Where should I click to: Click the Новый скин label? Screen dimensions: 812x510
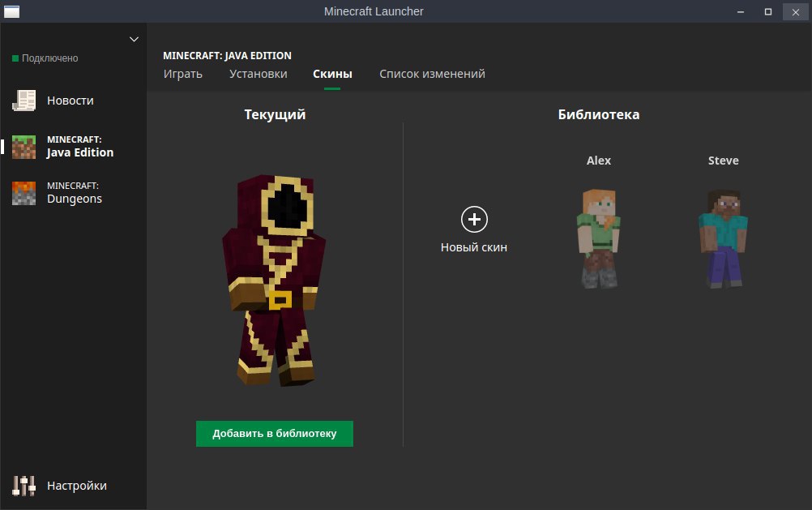(474, 247)
